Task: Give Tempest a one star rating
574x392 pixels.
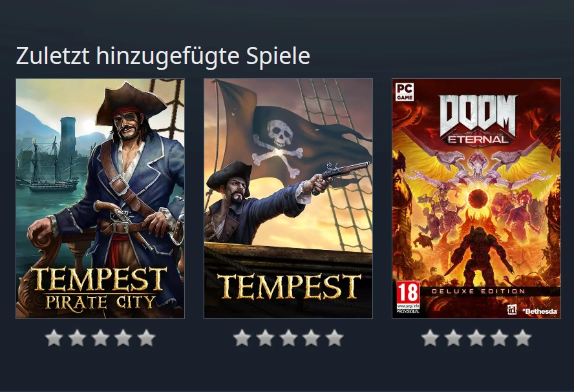Action: [242, 338]
